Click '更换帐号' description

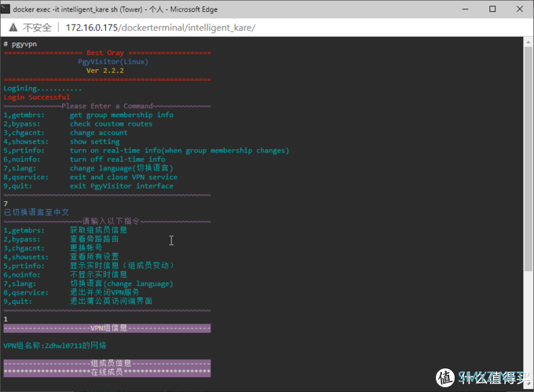[86, 247]
